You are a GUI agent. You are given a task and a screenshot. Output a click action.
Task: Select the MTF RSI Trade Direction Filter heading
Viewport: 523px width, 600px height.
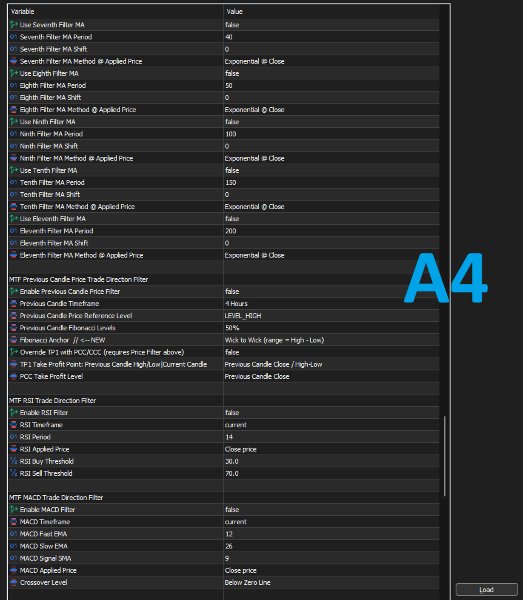52,401
